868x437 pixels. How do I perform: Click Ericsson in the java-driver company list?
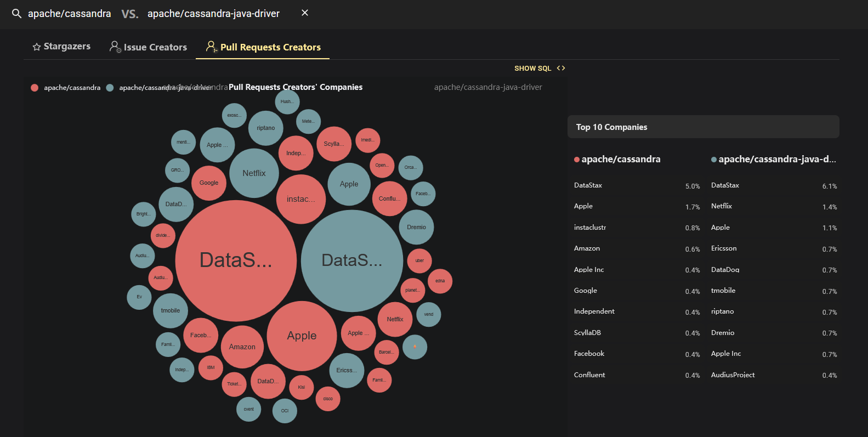click(724, 248)
